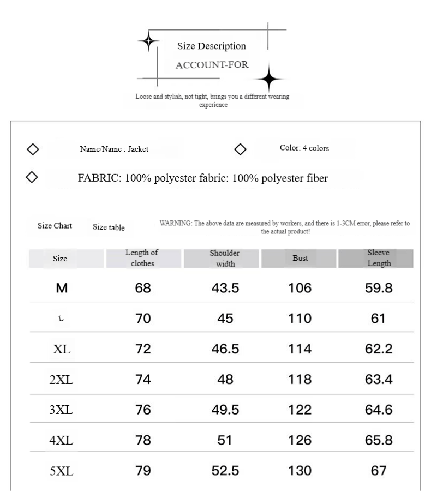The width and height of the screenshot is (431, 504).
Task: Select the Sleeve Length column header
Action: pos(379,258)
